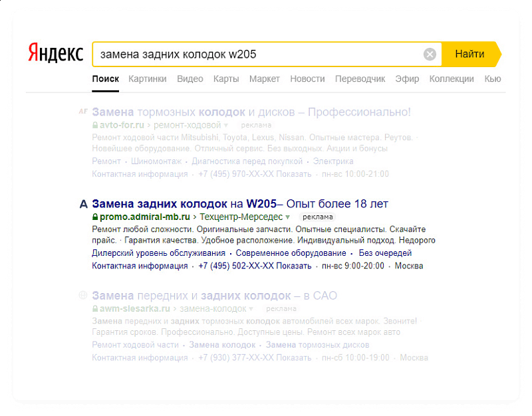The height and width of the screenshot is (416, 532).
Task: Clear the search field with the X icon
Action: 430,54
